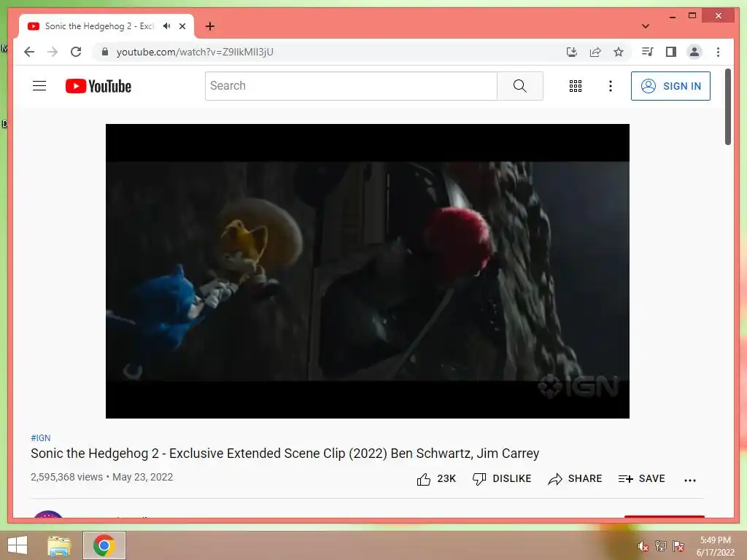Click the Chrome taskbar icon
Viewport: 747px width, 560px height.
[104, 545]
